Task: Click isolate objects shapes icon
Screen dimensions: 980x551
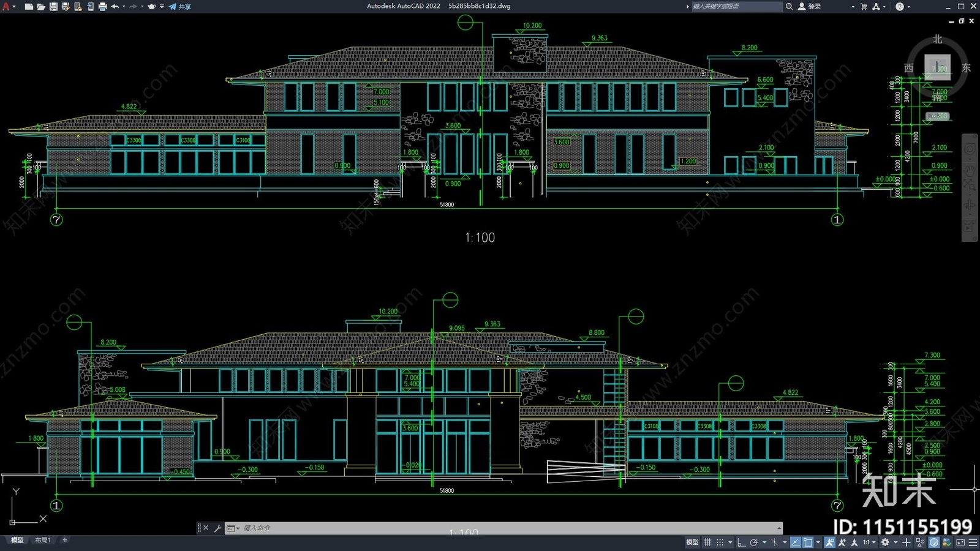Action: tap(920, 542)
